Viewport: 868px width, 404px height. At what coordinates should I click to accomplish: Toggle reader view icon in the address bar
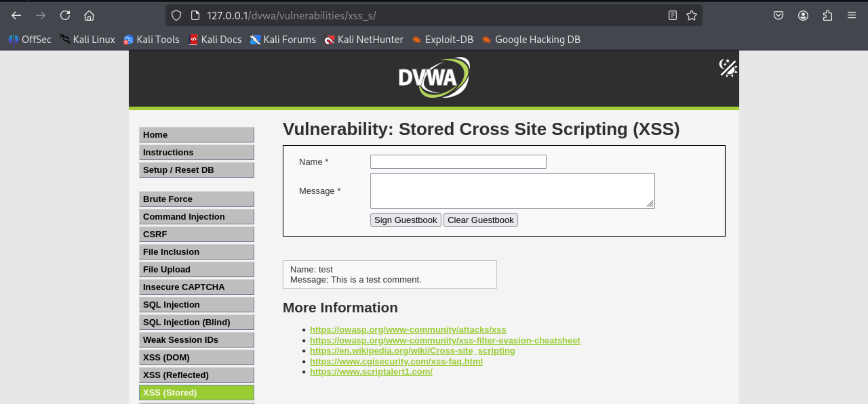pyautogui.click(x=672, y=16)
